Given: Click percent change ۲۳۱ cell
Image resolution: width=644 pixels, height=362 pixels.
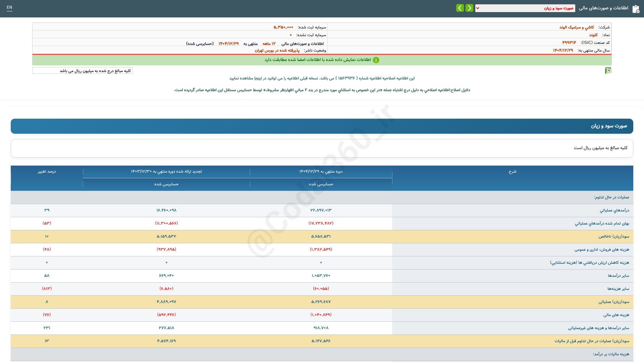Looking at the screenshot, I should tap(47, 328).
